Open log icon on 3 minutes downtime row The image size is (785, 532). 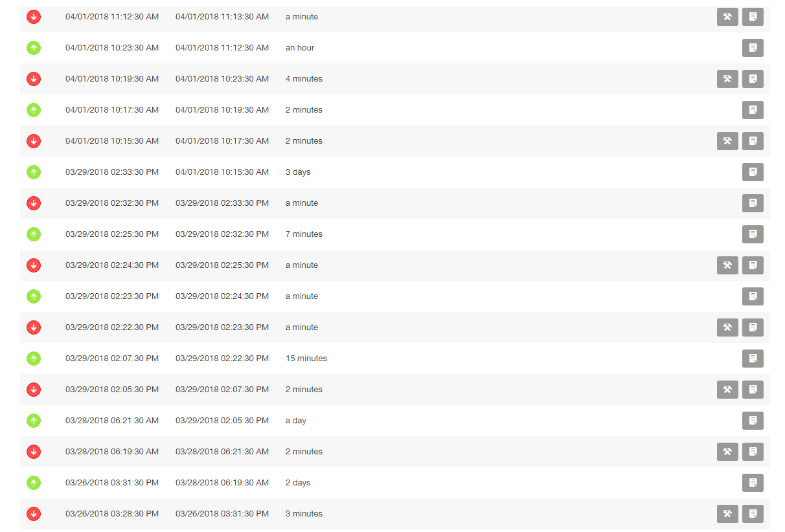[753, 514]
